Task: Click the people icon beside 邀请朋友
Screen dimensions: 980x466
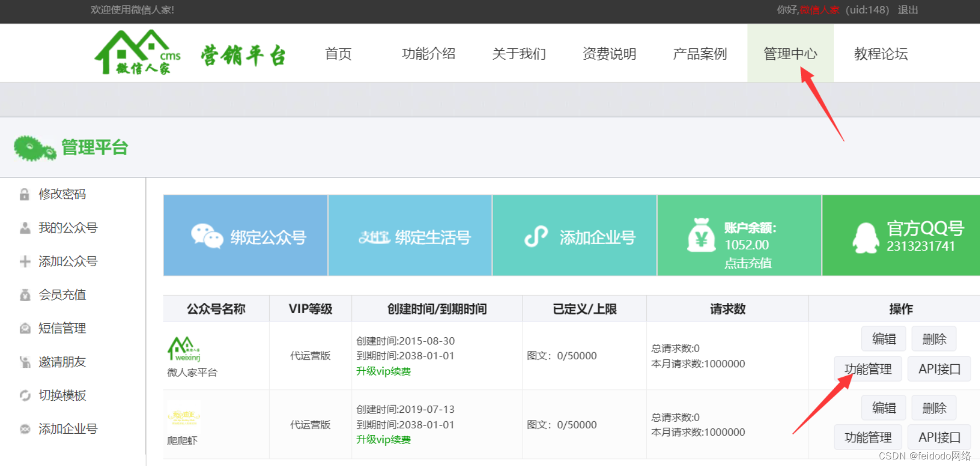Action: pyautogui.click(x=25, y=362)
